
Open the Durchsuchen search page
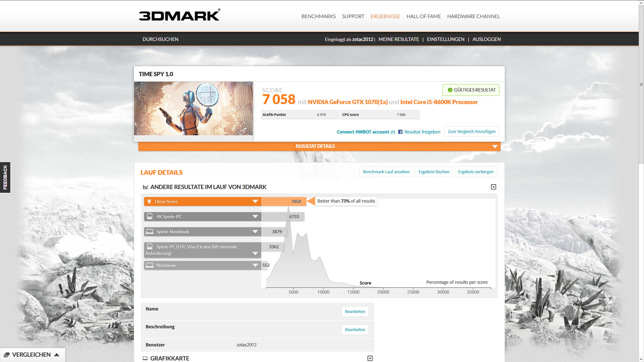pyautogui.click(x=160, y=39)
